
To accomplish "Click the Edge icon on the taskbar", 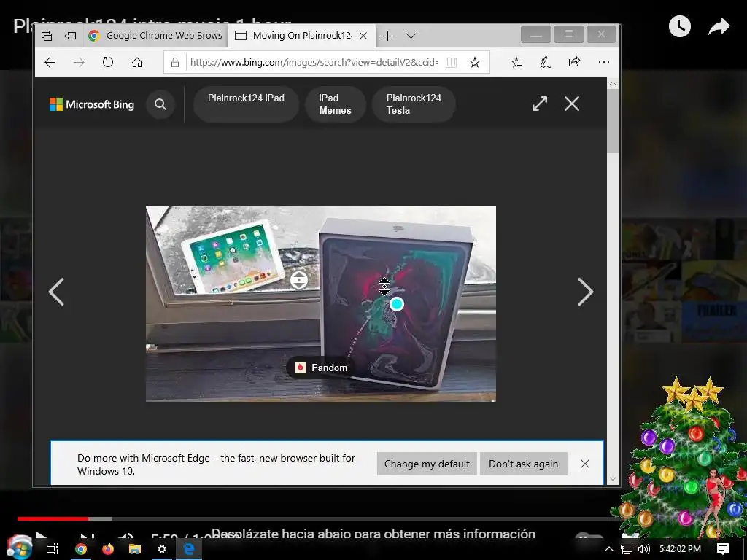I will (189, 549).
